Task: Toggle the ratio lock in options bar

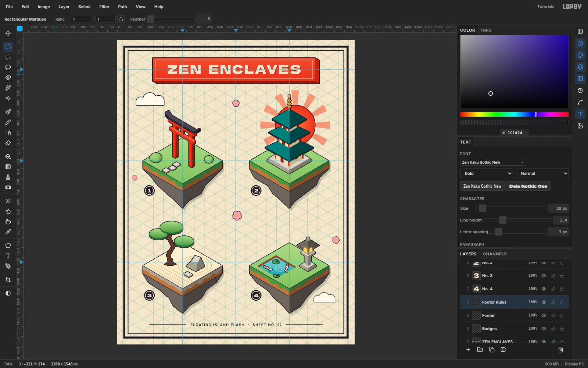Action: point(121,19)
